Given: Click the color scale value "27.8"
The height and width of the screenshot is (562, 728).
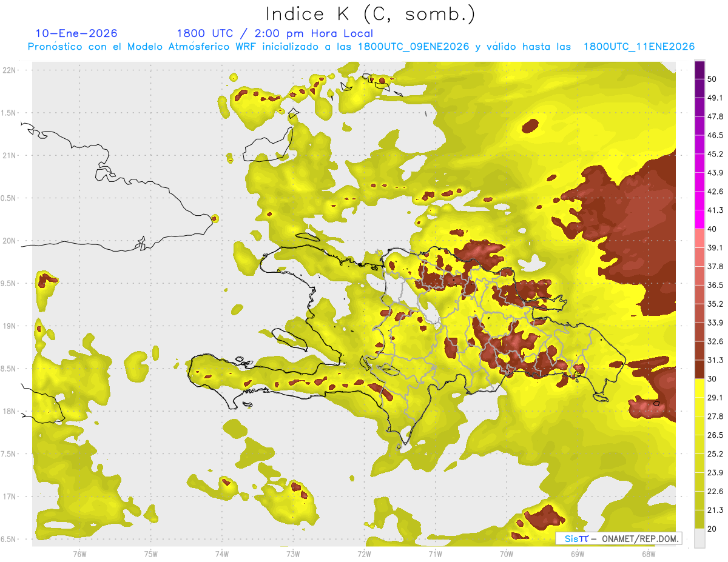Looking at the screenshot, I should pos(716,416).
